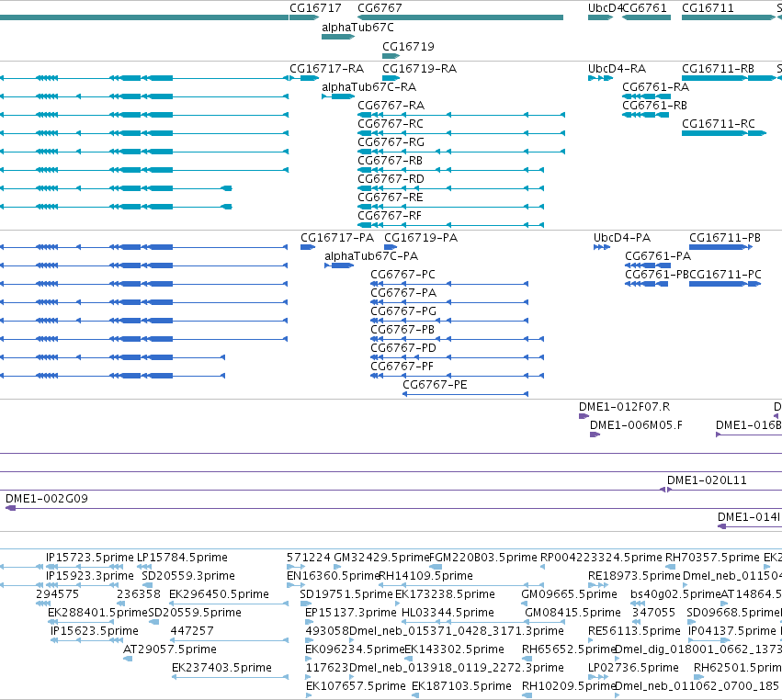Click the UbcD4-PA protein label
Screen dimensions: 782x700
tap(622, 237)
